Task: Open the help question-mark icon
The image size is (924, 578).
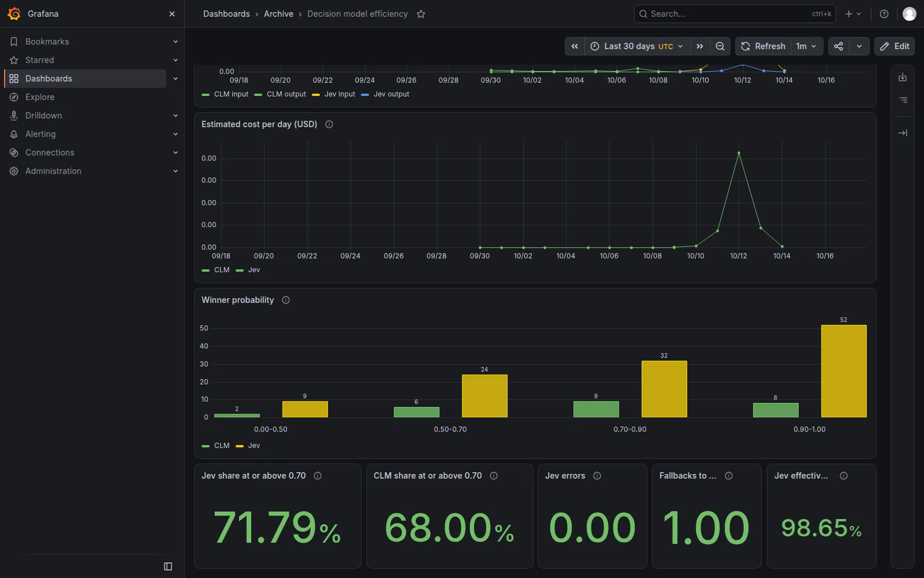Action: point(884,14)
